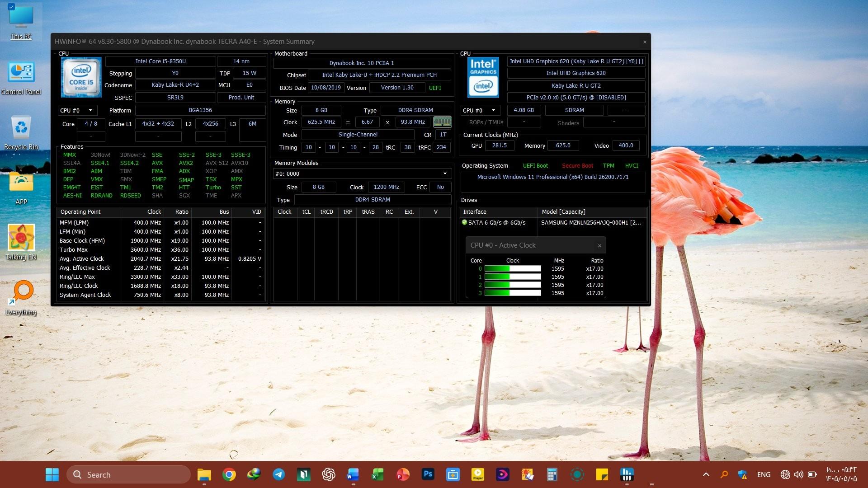The height and width of the screenshot is (488, 868).
Task: Click PCIe v2.0 x0 DISABLED field
Action: coord(576,98)
